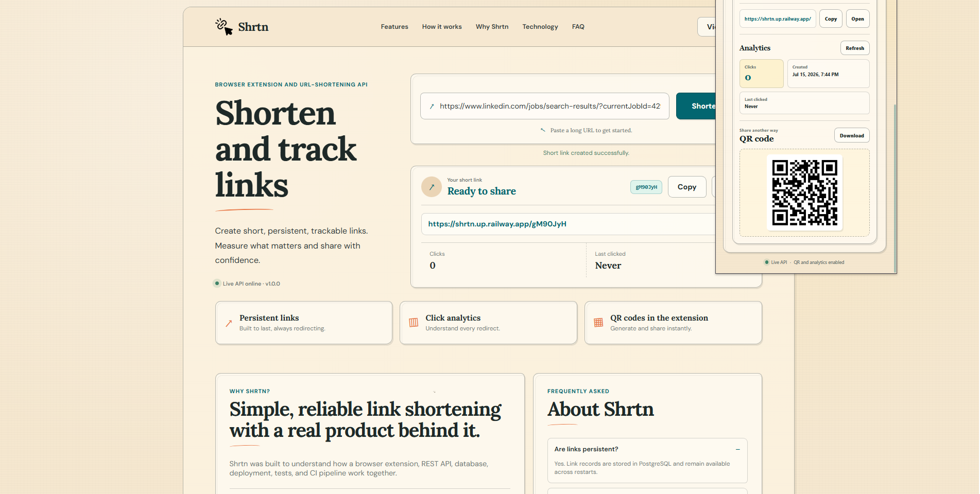Click the 'Ready to share' title

click(x=482, y=191)
